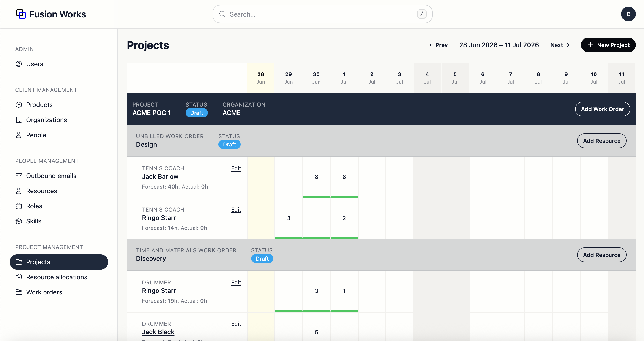
Task: Click the Design work order title
Action: pos(147,145)
